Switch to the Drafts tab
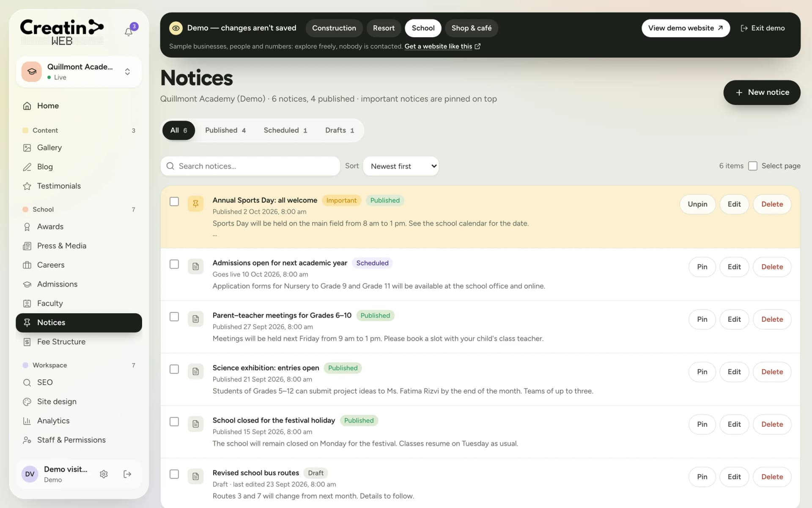The width and height of the screenshot is (812, 508). pos(340,130)
